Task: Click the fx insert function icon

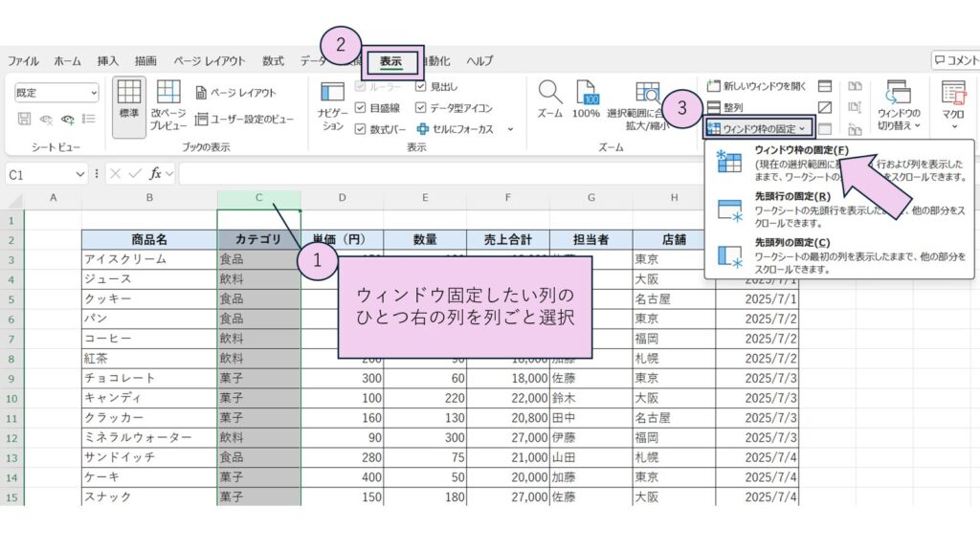Action: 156,174
